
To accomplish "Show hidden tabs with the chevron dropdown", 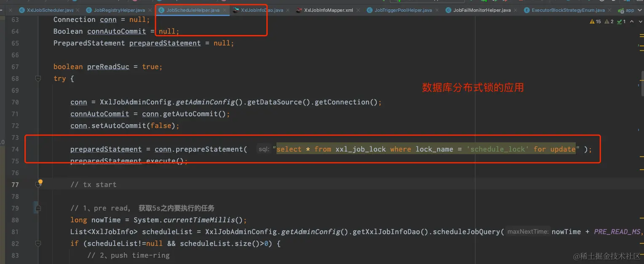I will [639, 10].
